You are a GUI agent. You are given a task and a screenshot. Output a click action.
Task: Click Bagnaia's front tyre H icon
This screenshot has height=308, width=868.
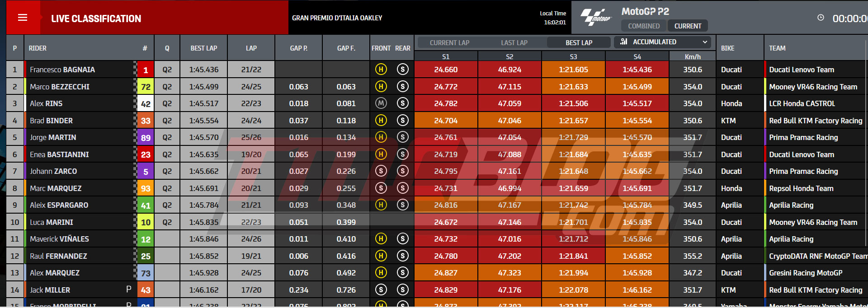pyautogui.click(x=381, y=69)
